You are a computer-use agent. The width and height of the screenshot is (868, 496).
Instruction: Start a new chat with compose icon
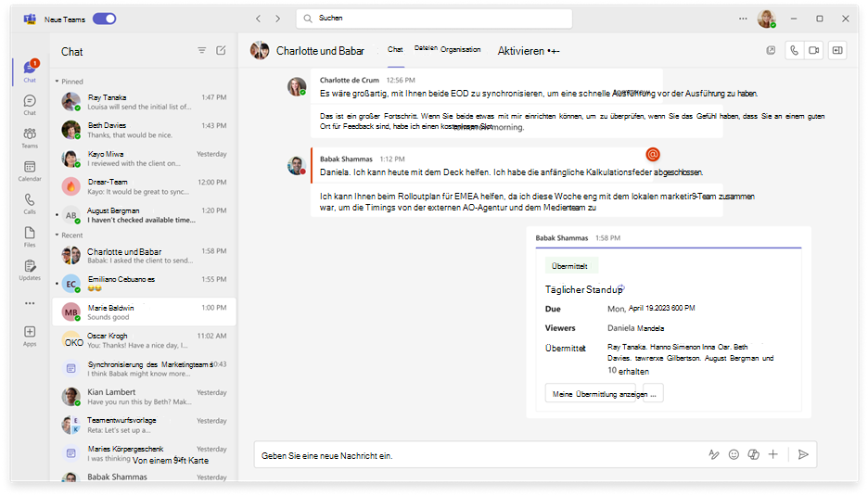point(221,50)
